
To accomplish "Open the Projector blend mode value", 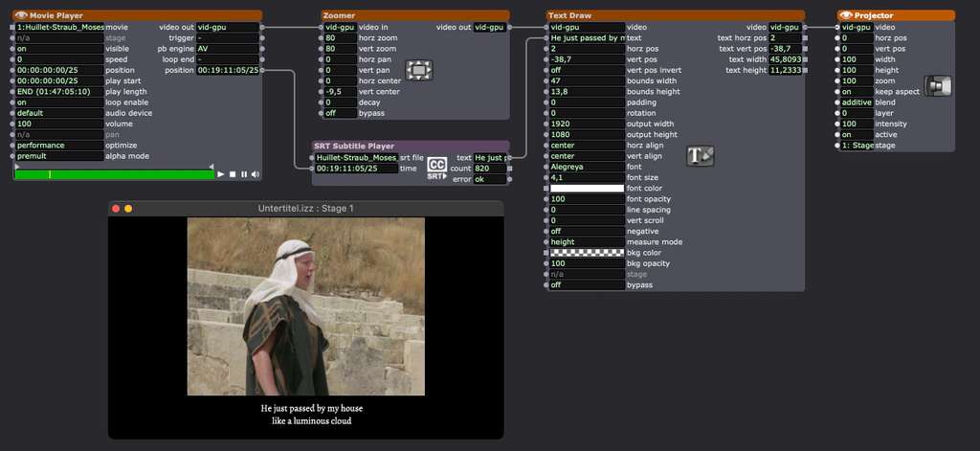I will 856,102.
